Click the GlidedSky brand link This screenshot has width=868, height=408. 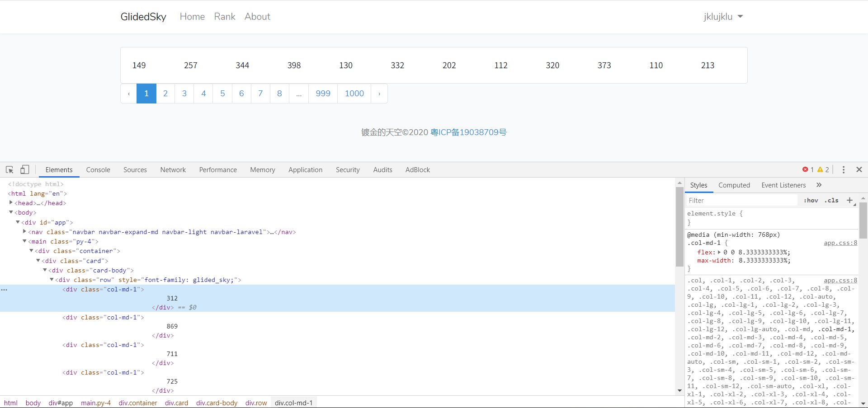(x=143, y=17)
